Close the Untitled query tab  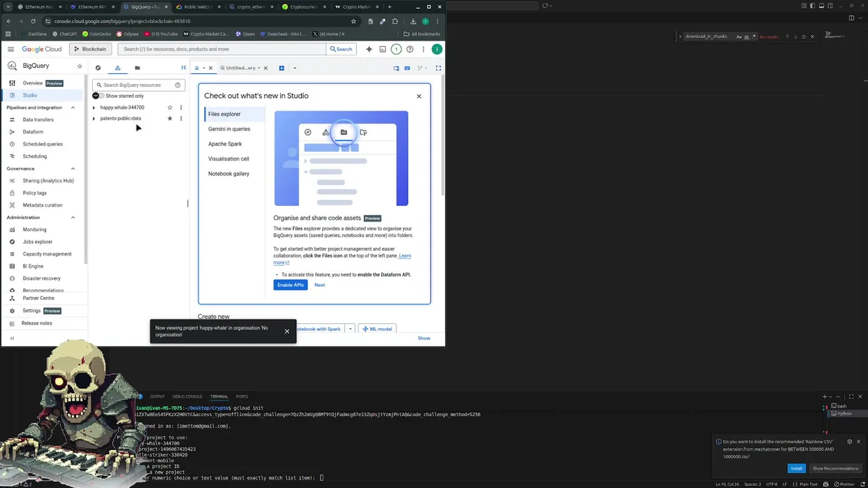coord(265,68)
